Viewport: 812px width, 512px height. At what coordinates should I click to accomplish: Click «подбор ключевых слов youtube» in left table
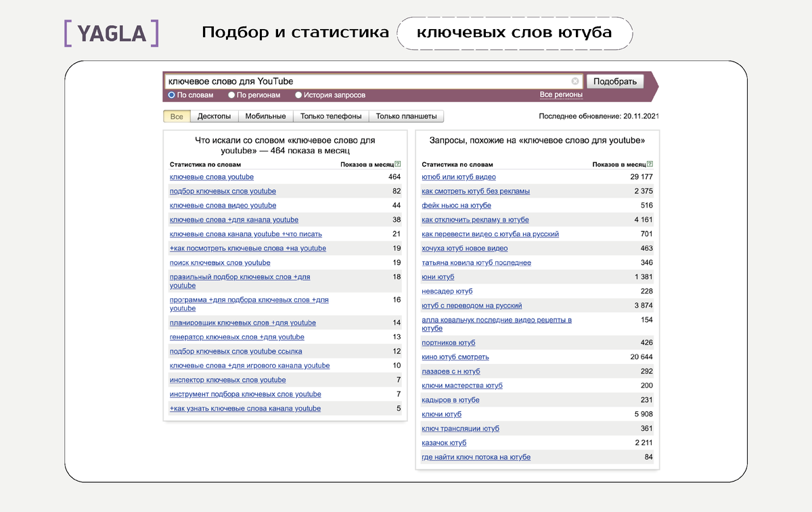coord(223,191)
